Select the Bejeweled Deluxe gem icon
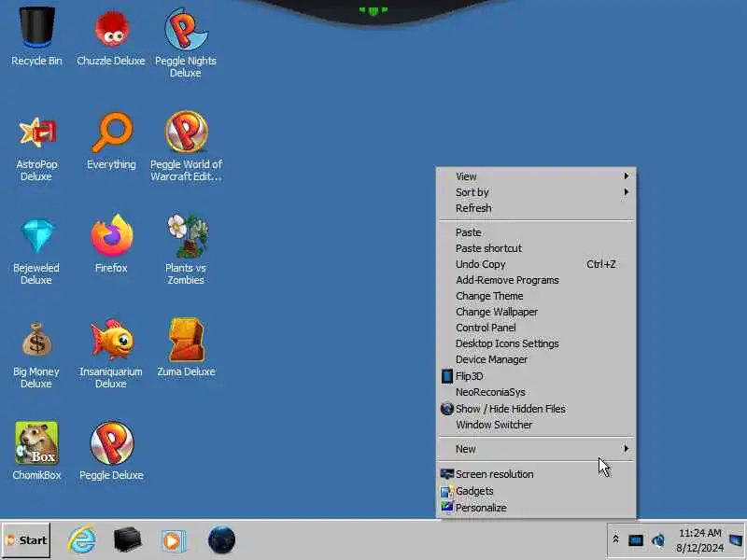The image size is (747, 560). (36, 249)
